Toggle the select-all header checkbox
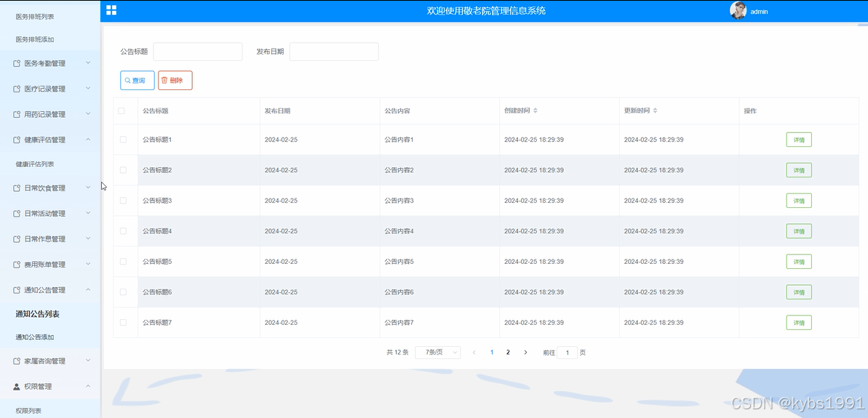Screen dimensions: 868x418 coord(122,110)
